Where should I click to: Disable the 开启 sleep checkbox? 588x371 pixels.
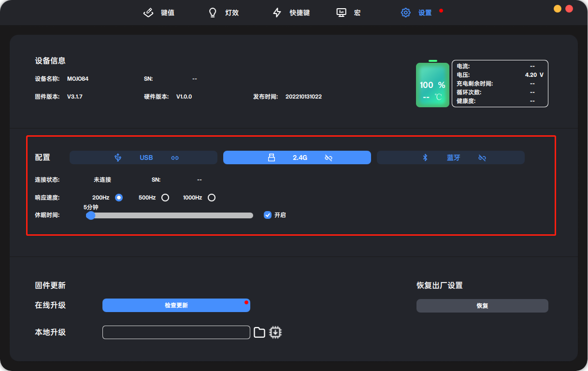tap(268, 215)
